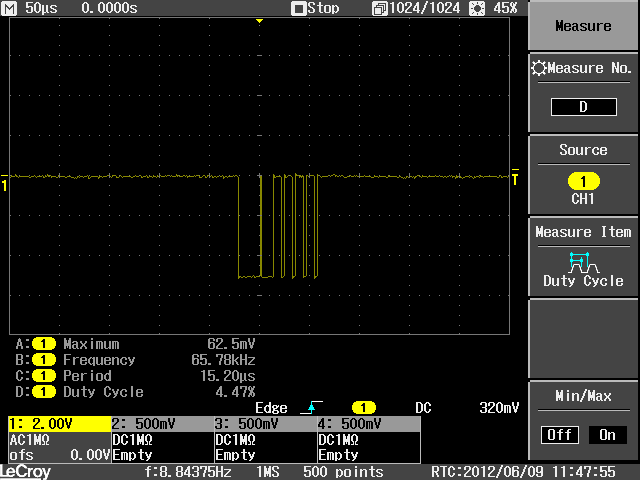This screenshot has height=480, width=640.
Task: Click the 0.0000s delay value
Action: point(109,8)
